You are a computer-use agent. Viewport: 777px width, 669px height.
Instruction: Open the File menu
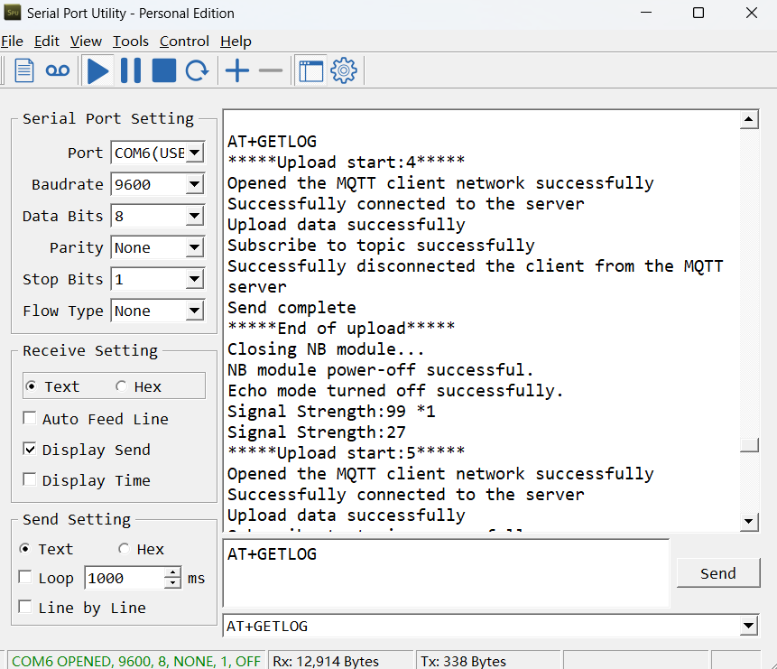[x=12, y=41]
